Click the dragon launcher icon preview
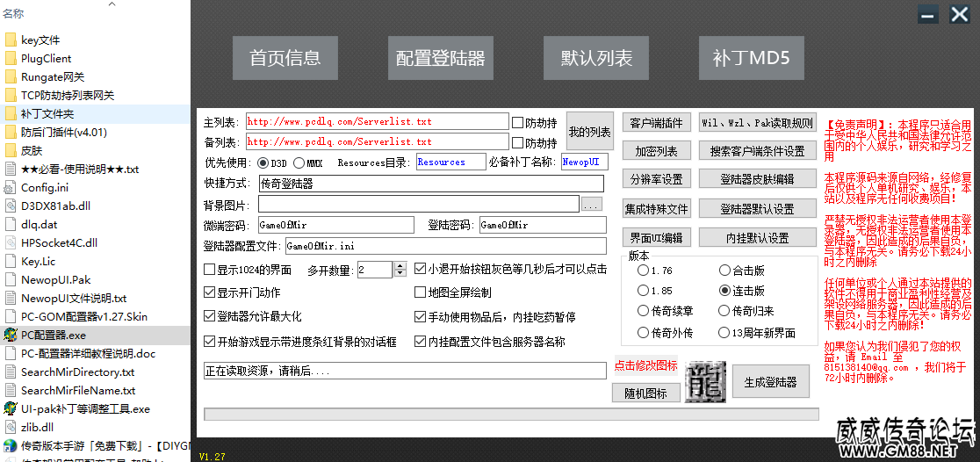The image size is (980, 462). [704, 380]
